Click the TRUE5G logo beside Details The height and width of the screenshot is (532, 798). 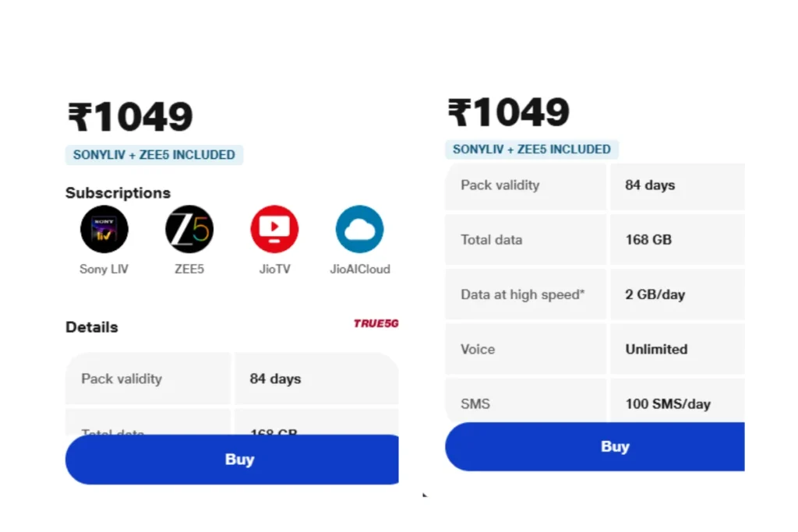[376, 323]
